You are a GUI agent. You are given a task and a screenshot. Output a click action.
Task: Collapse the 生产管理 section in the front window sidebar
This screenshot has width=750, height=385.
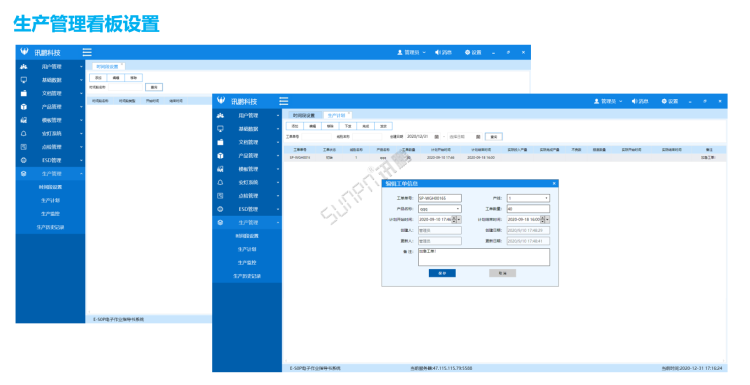pos(247,222)
